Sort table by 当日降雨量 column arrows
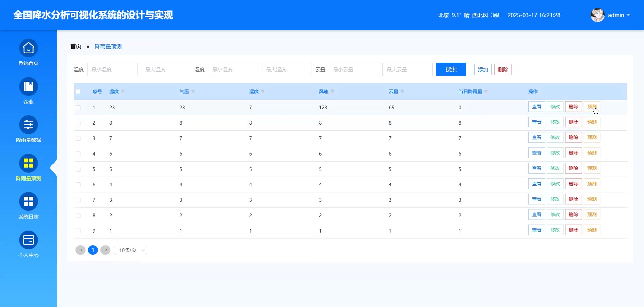This screenshot has width=644, height=307. click(486, 91)
